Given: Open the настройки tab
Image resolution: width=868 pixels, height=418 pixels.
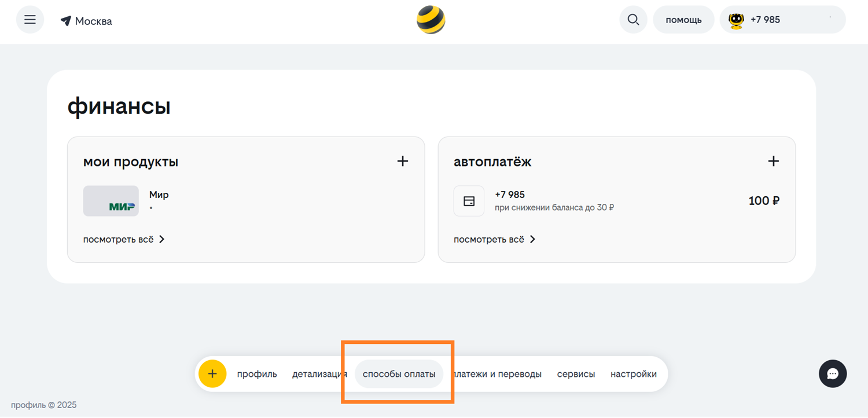Looking at the screenshot, I should point(633,374).
